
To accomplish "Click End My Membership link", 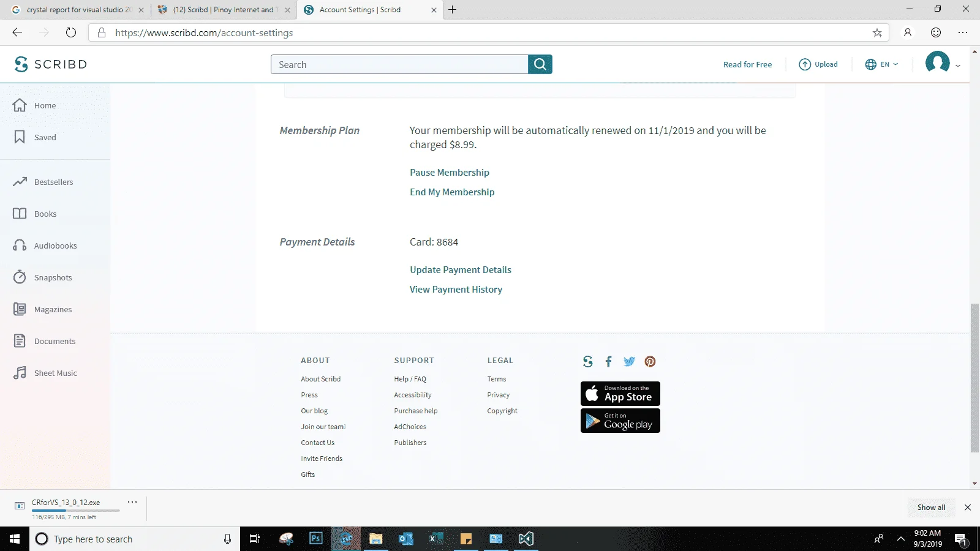I will click(452, 192).
